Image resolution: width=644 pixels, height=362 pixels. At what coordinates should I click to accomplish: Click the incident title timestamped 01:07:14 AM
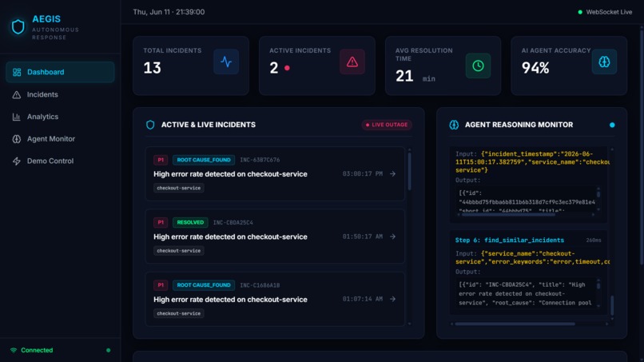click(x=230, y=300)
